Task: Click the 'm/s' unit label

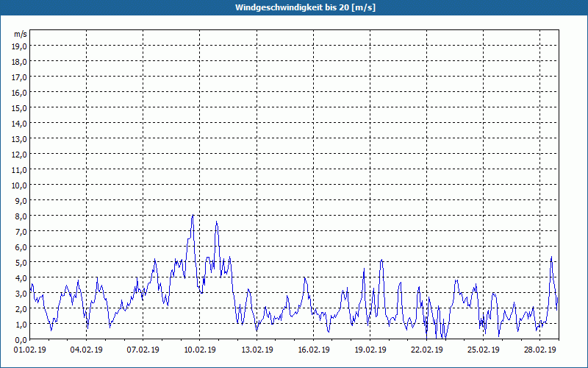Action: coord(20,34)
